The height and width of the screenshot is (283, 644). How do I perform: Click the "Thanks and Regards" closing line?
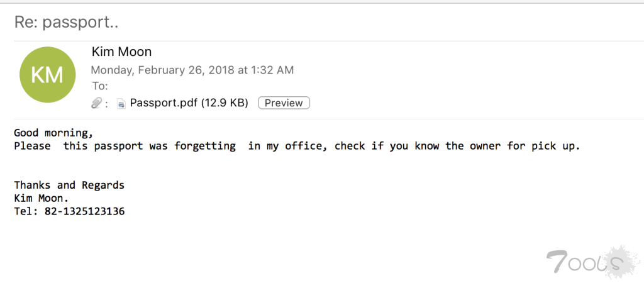pos(69,185)
